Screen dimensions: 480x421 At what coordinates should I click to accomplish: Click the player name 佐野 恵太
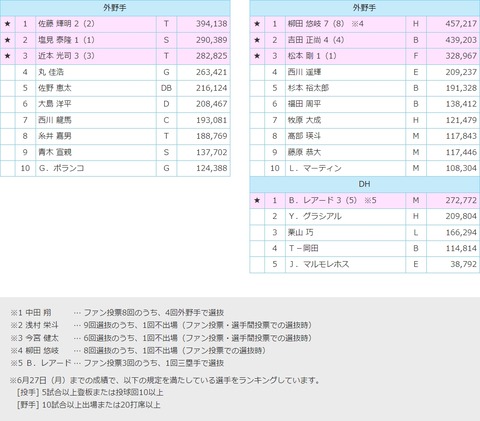tap(55, 88)
